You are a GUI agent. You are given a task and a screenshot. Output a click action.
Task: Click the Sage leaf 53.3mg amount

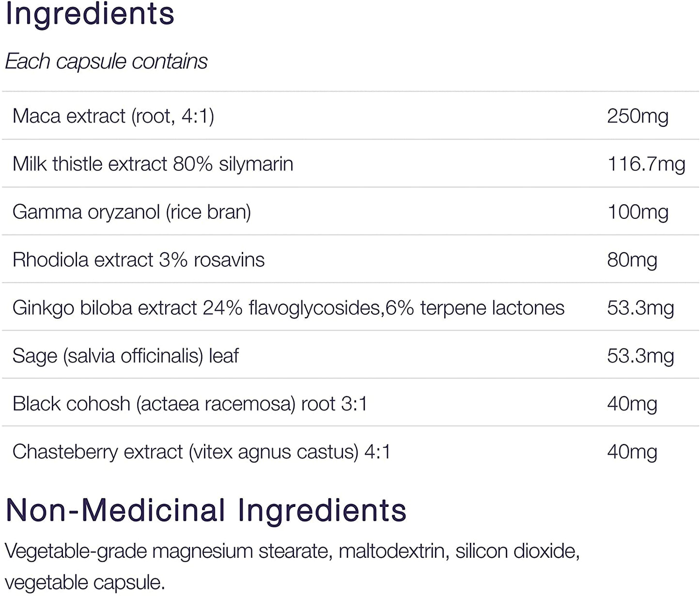click(640, 355)
